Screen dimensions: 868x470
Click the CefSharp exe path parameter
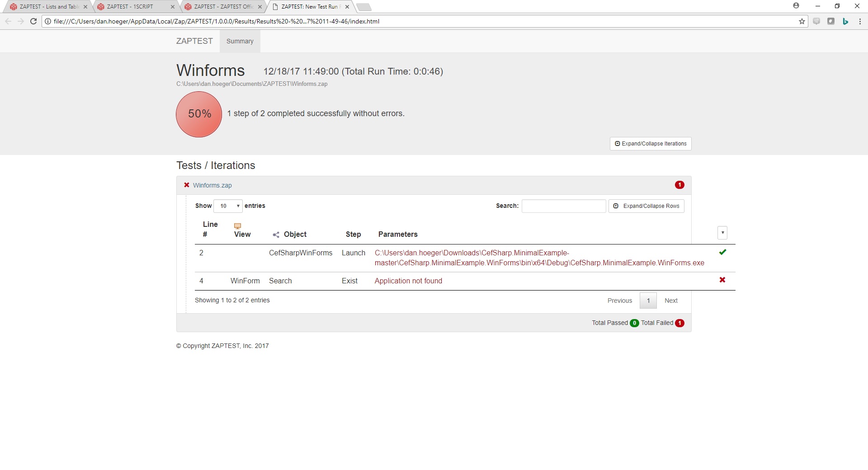click(539, 258)
